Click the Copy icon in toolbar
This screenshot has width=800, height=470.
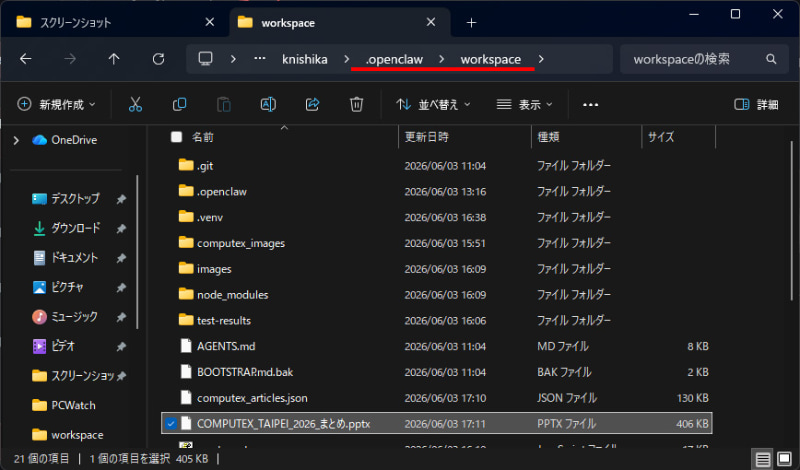(x=180, y=105)
